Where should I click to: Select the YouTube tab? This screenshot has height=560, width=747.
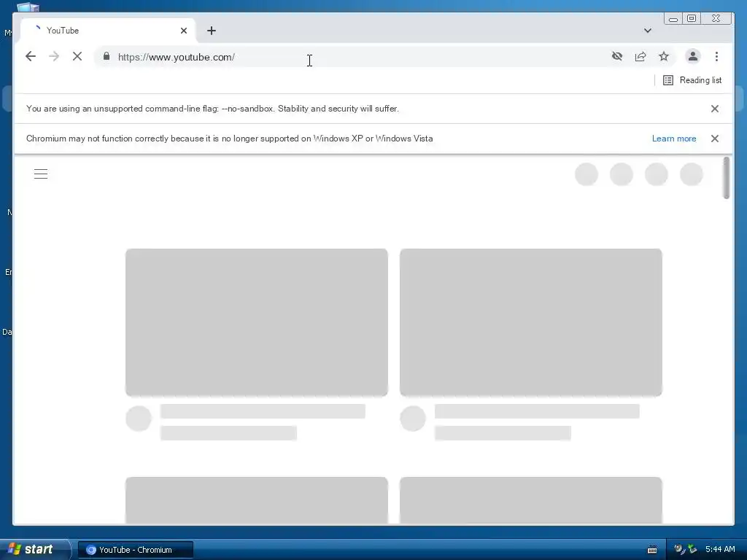(x=108, y=31)
